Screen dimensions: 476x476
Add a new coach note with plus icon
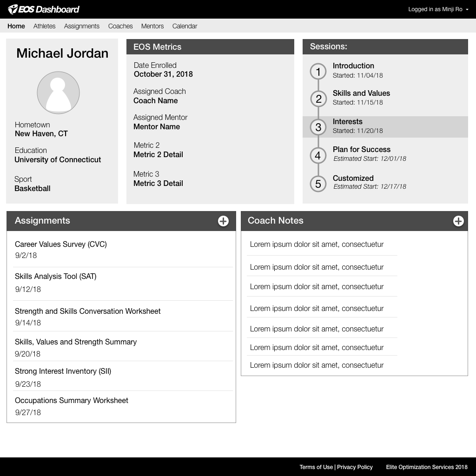point(458,221)
